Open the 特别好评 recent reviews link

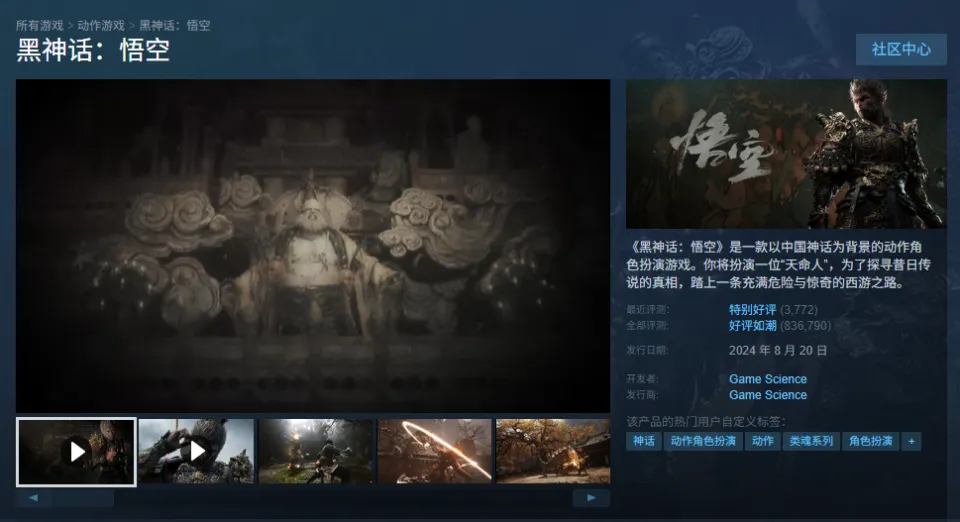(752, 310)
